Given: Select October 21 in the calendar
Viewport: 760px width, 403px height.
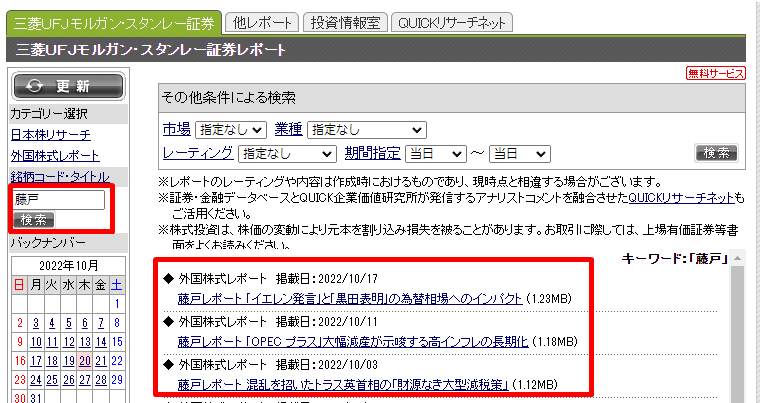Looking at the screenshot, I should pos(101,361).
